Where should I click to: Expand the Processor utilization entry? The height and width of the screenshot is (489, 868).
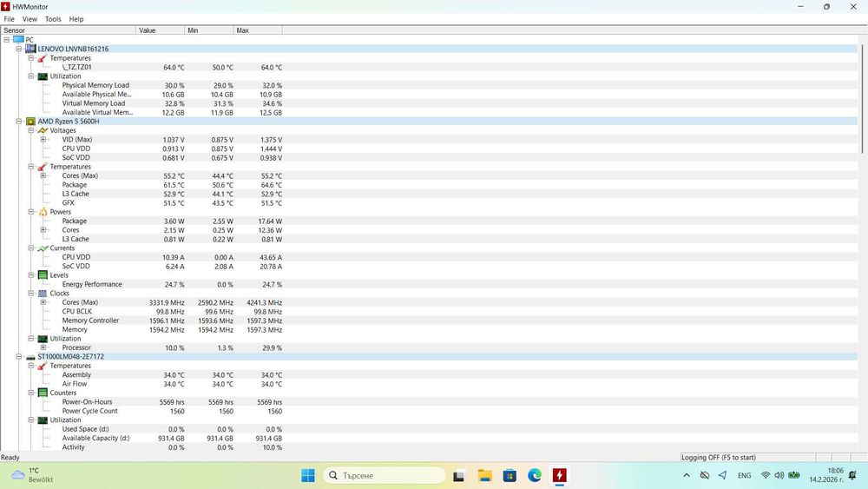[x=43, y=347]
